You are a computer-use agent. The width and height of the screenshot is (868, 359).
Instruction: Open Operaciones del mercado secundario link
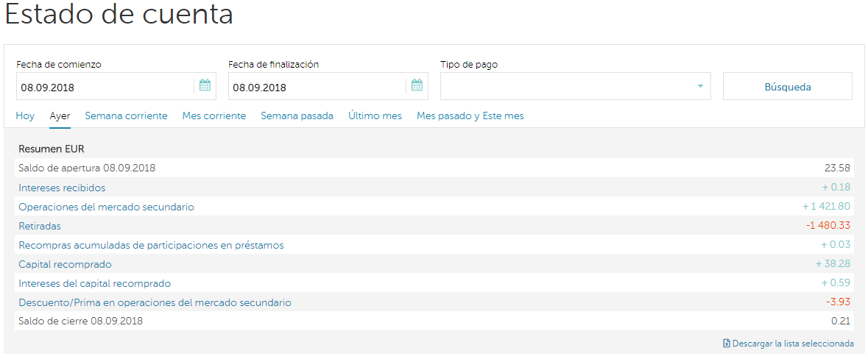(x=106, y=207)
